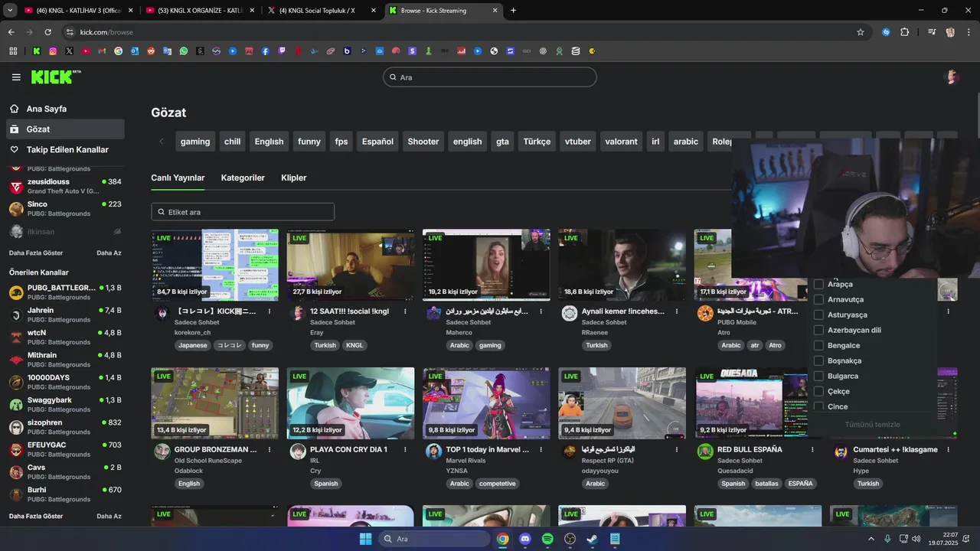Screen dimensions: 980x551
Task: Open the Chrome apps grid icon
Action: (x=13, y=51)
